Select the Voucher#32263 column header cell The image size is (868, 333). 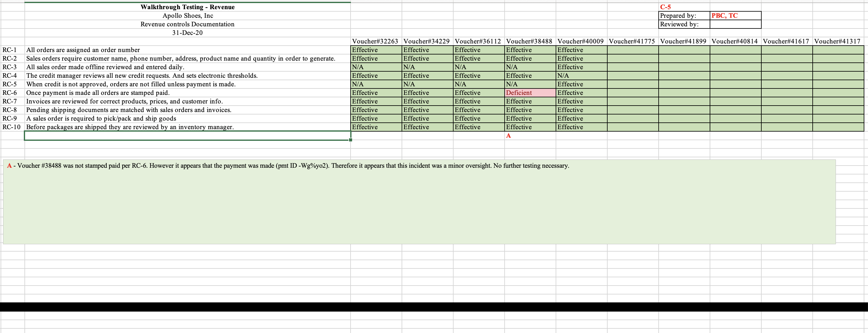click(375, 41)
